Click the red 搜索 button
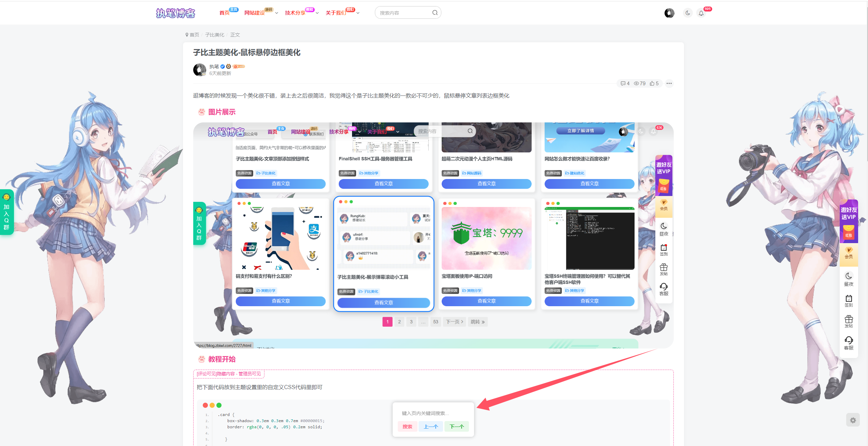Screen dimensions: 868x446 (x=407, y=427)
